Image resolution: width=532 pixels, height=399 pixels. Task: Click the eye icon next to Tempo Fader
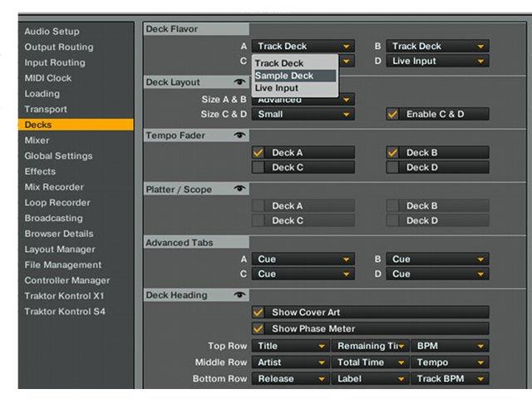point(239,135)
